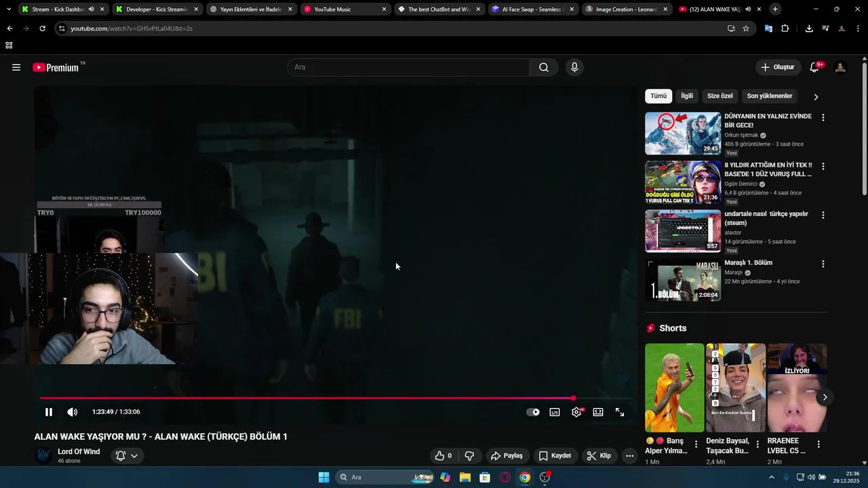Open the tab search dropdown arrow

point(8,9)
